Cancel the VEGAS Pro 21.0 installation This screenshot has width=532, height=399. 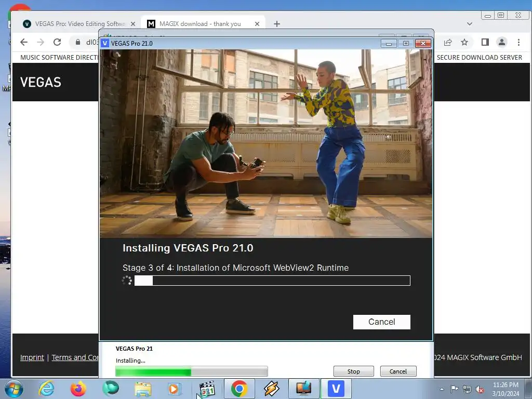pyautogui.click(x=381, y=322)
